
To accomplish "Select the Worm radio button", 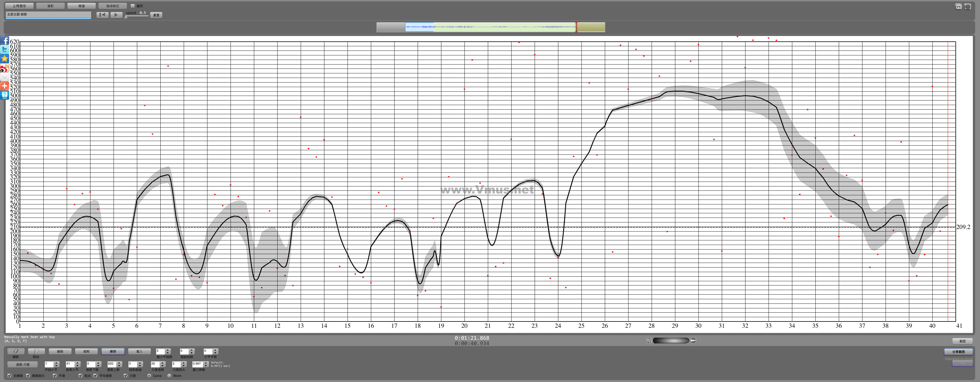I will (169, 375).
